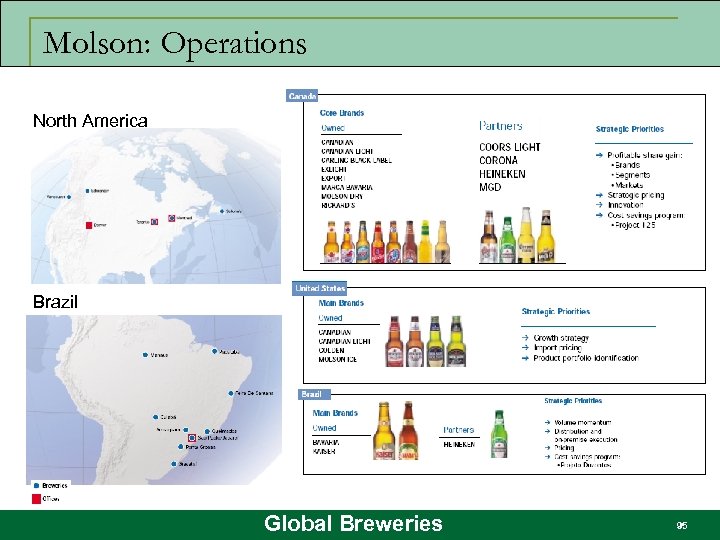Select the Toronto brewery and office marker
720x540 pixels.
[155, 222]
